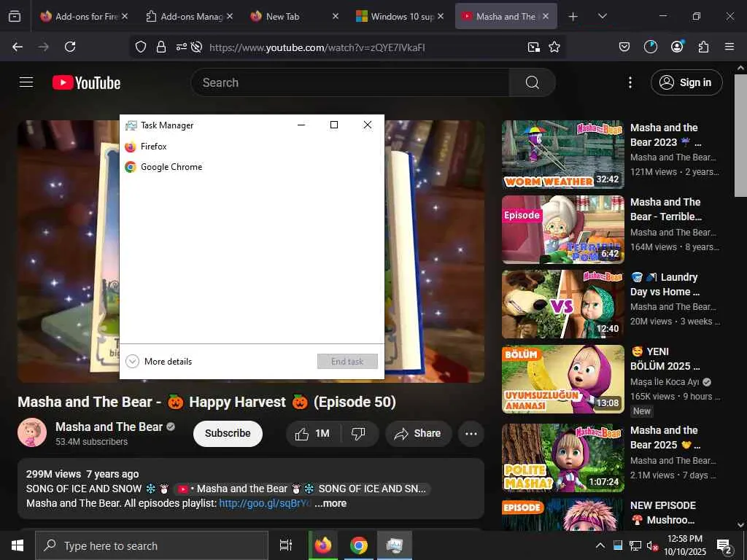
Task: Switch to Google Chrome on the taskbar
Action: point(359,545)
